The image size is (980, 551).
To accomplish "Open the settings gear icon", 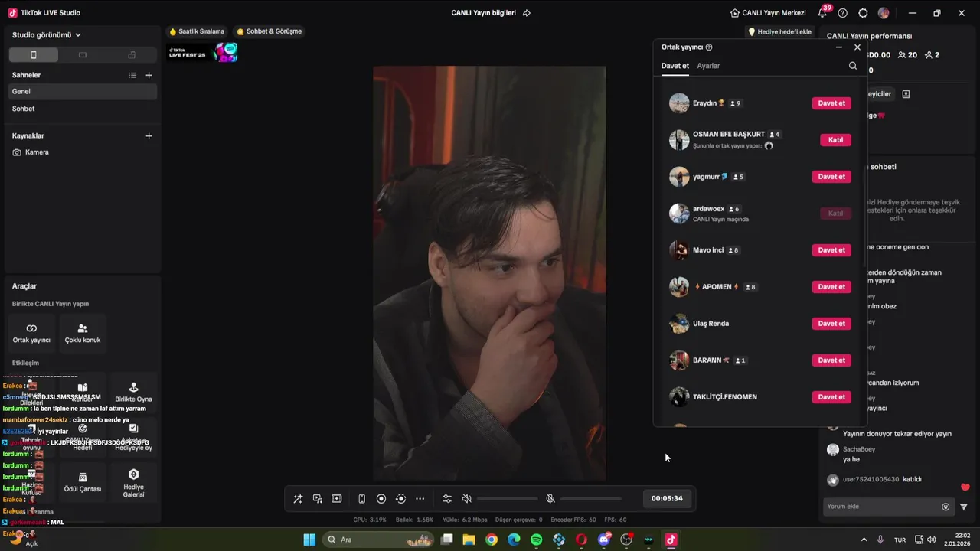I will pyautogui.click(x=864, y=13).
